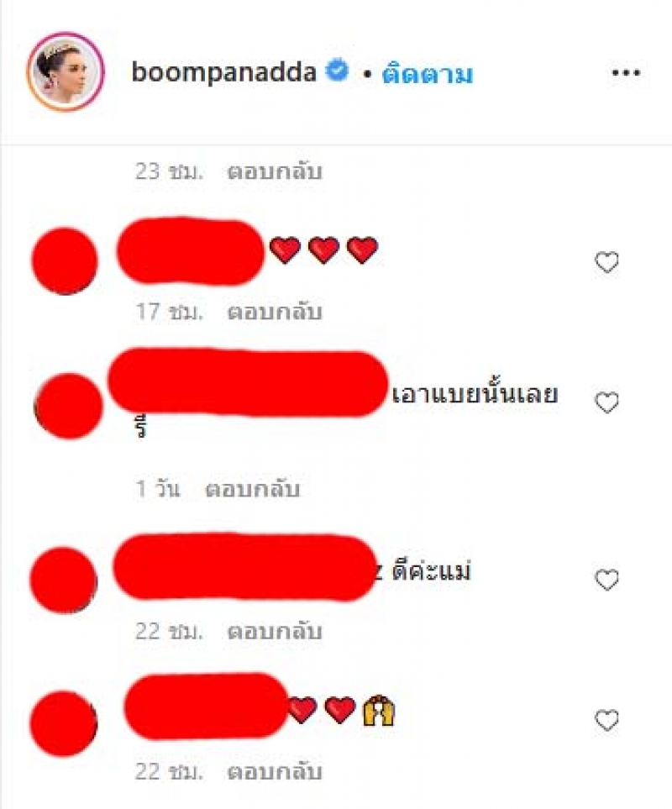The width and height of the screenshot is (672, 809).
Task: Reply to the comment posted 23 ชม. ago
Action: click(x=275, y=171)
